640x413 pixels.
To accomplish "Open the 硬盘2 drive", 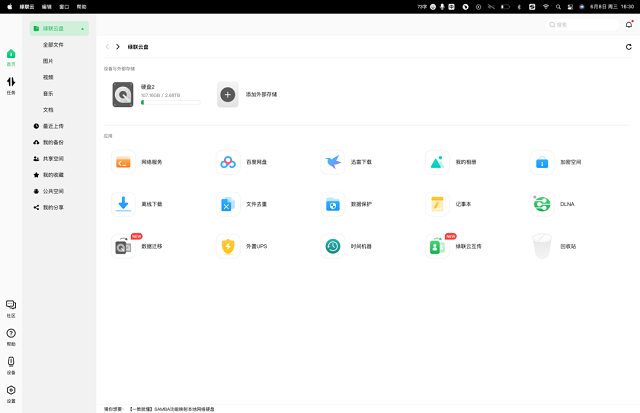I will click(x=123, y=95).
